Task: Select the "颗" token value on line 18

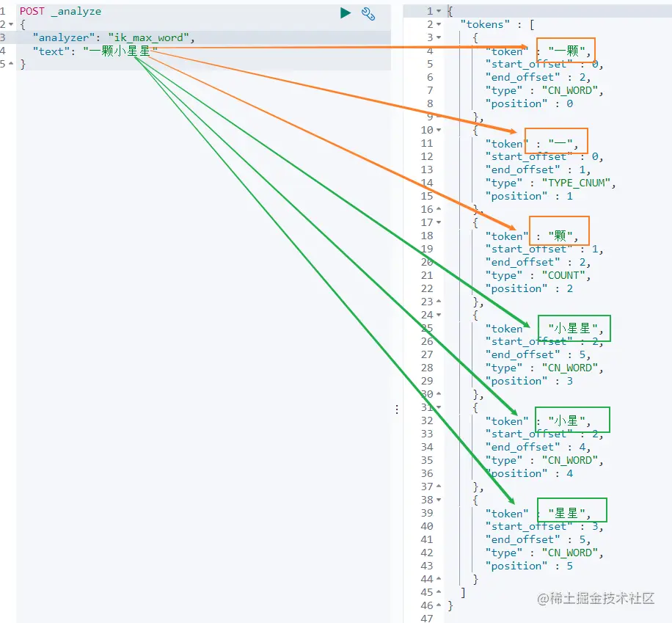Action: tap(560, 236)
